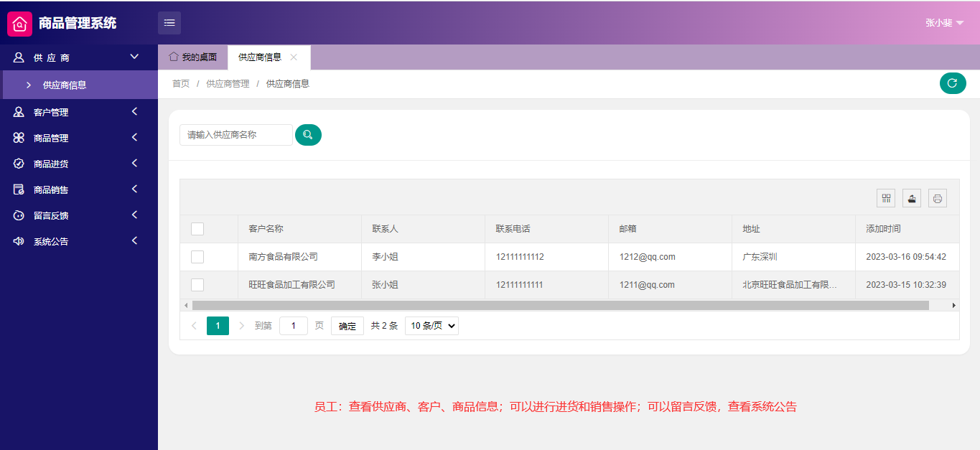
Task: Open the 商品进货 menu label
Action: tap(51, 164)
